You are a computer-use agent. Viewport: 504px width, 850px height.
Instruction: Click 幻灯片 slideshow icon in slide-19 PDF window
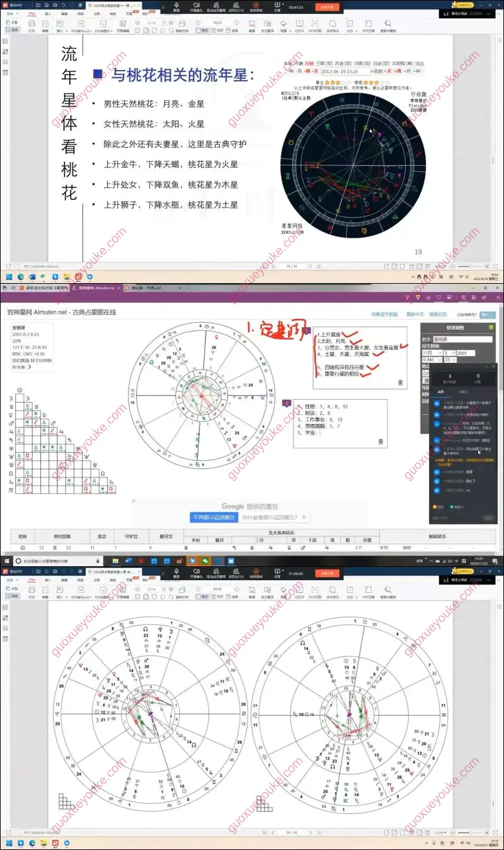300,26
